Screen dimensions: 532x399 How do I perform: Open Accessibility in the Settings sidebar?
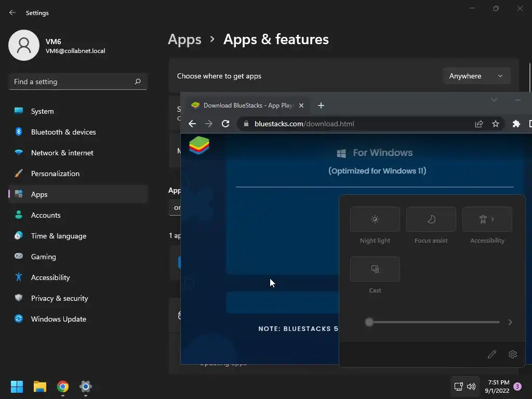click(x=78, y=277)
